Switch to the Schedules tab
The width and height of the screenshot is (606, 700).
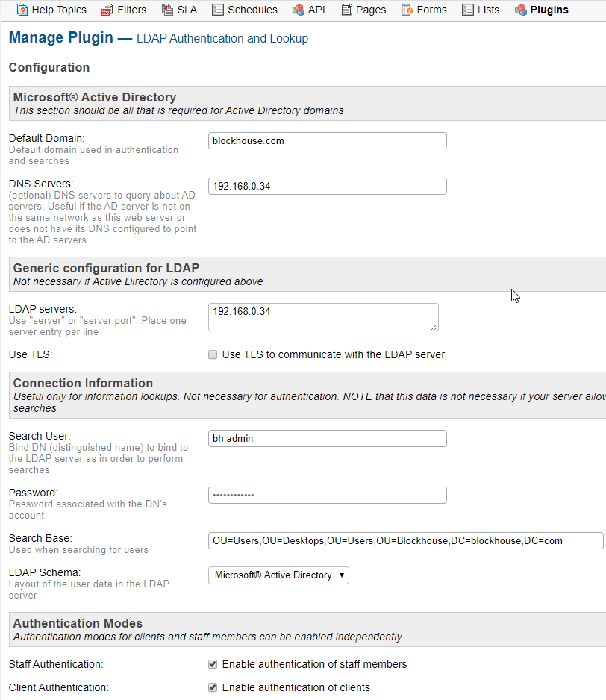pyautogui.click(x=252, y=10)
